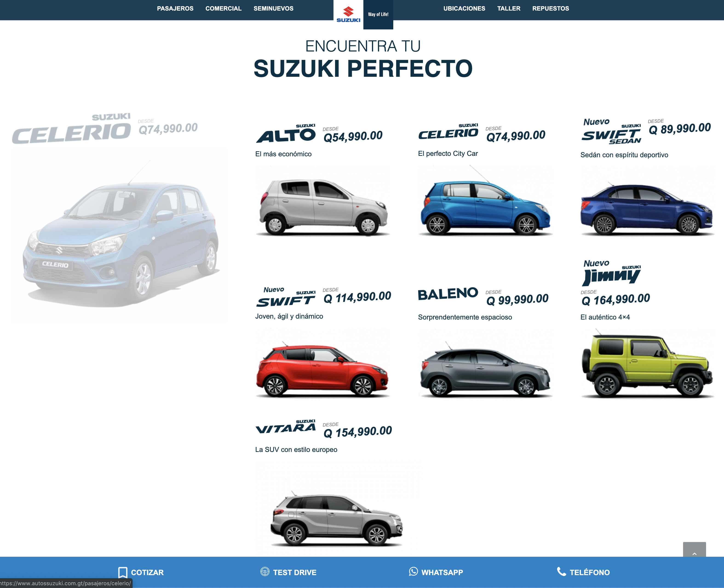This screenshot has width=724, height=588.
Task: Click 'El auténtico 4×4' tagline
Action: point(605,317)
